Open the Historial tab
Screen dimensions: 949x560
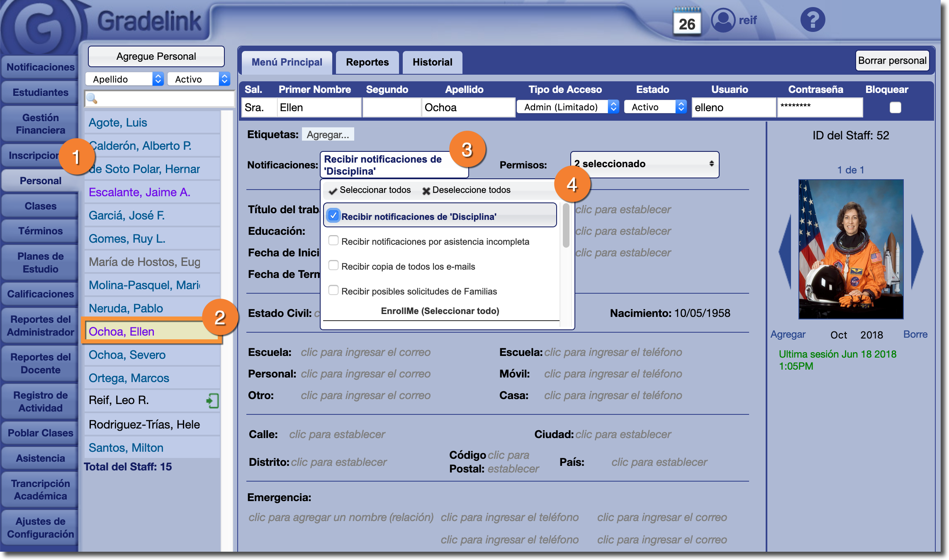click(x=432, y=62)
